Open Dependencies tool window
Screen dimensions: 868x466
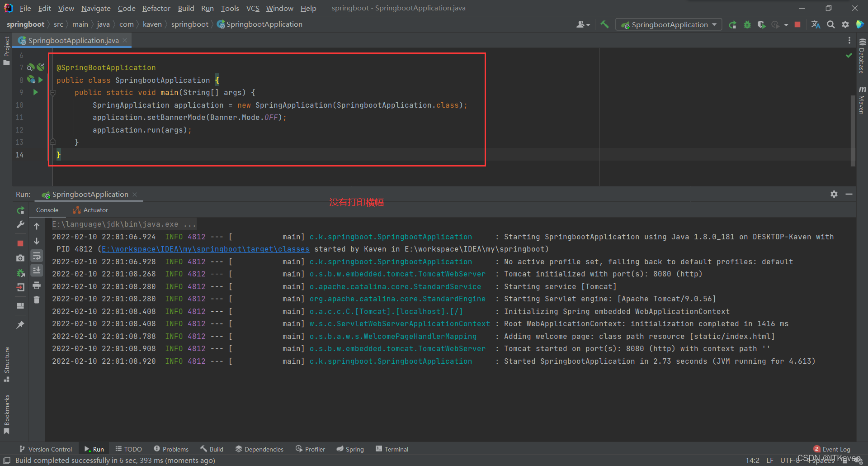click(x=259, y=449)
